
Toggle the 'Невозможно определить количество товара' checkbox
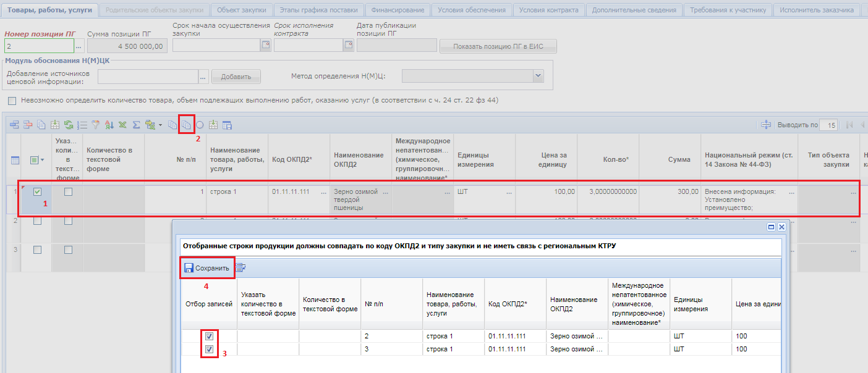point(12,101)
